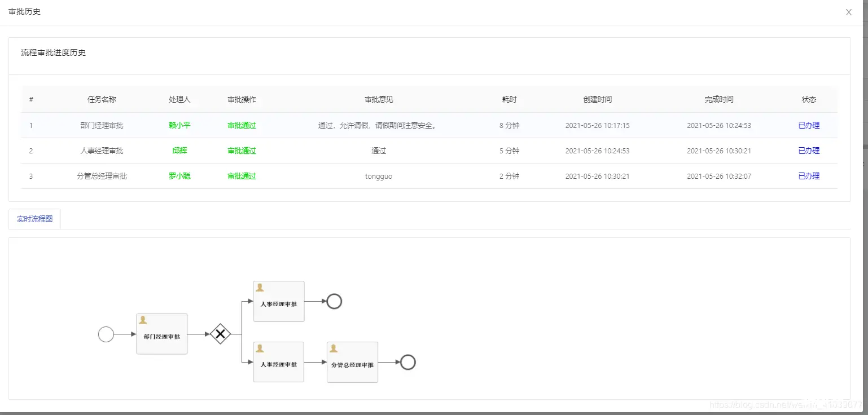This screenshot has width=868, height=415.
Task: Click the 2 分钟 duration cell
Action: pyautogui.click(x=509, y=176)
